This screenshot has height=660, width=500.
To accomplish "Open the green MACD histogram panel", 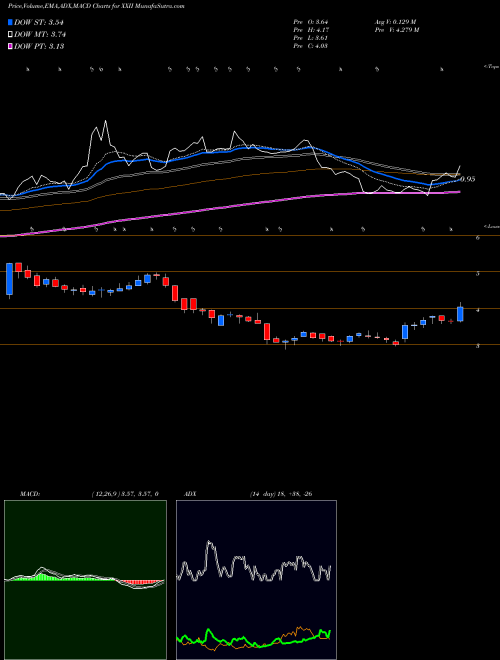I will pos(85,580).
